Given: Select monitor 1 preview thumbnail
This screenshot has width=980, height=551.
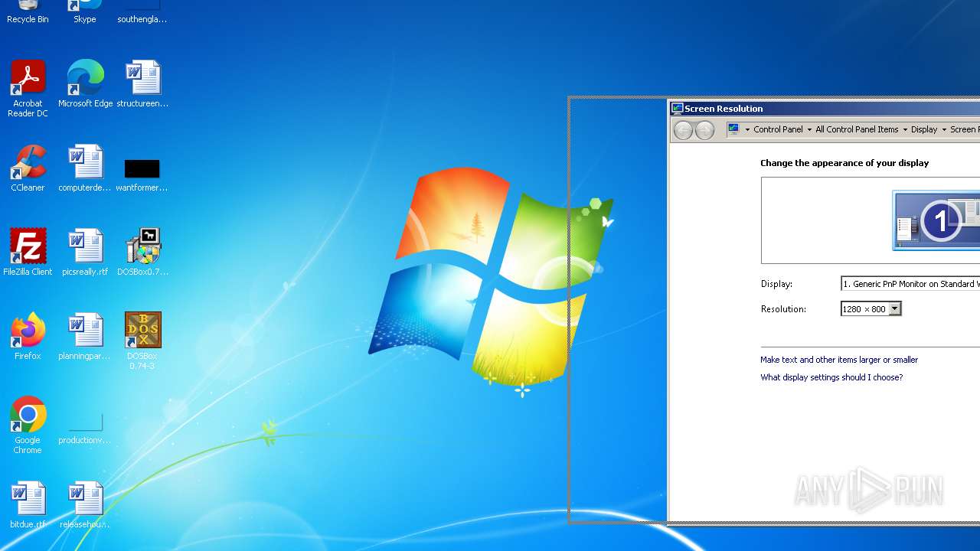Looking at the screenshot, I should [937, 220].
